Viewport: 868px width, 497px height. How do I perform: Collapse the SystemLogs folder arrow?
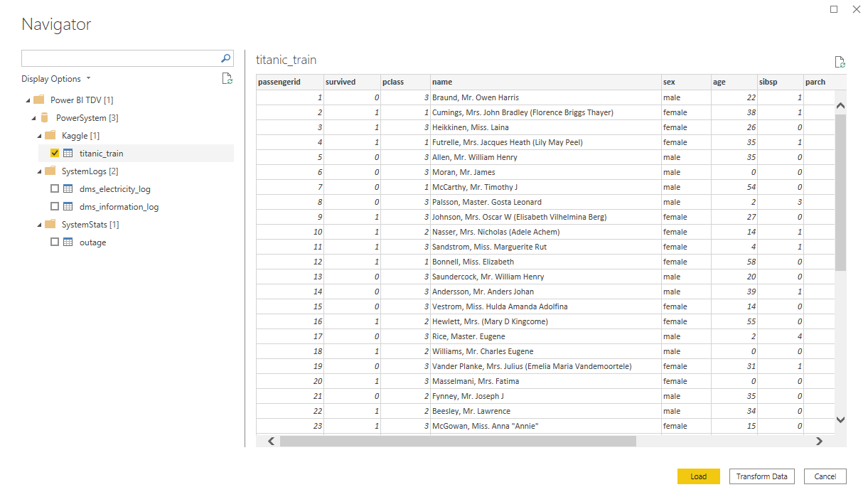(x=38, y=171)
